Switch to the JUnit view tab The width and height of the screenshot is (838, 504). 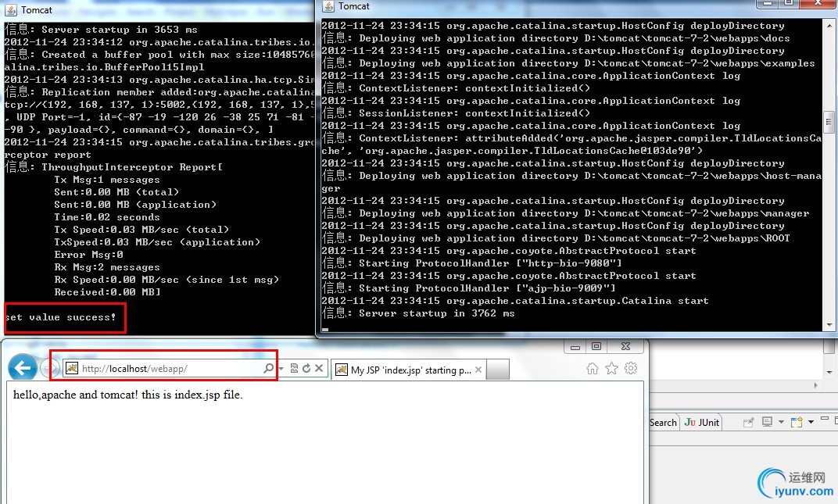(702, 422)
